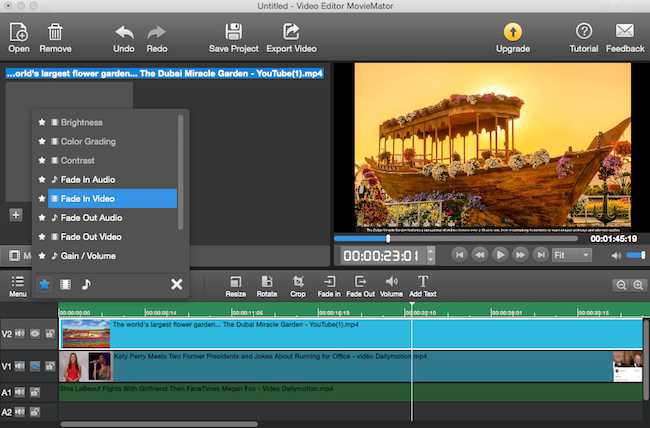Viewport: 650px width, 428px height.
Task: Click the Remove trash icon
Action: tap(55, 32)
